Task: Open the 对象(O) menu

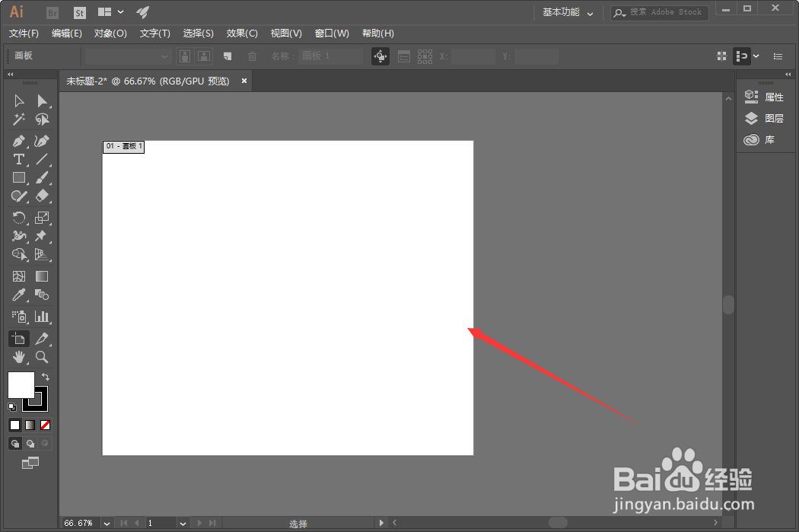Action: point(110,33)
